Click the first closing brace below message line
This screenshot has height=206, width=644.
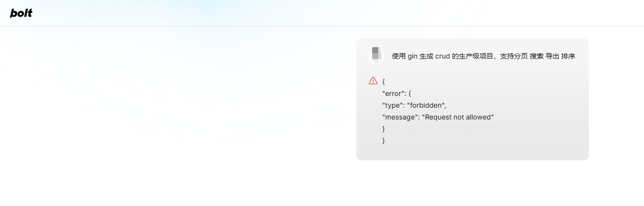tap(384, 129)
